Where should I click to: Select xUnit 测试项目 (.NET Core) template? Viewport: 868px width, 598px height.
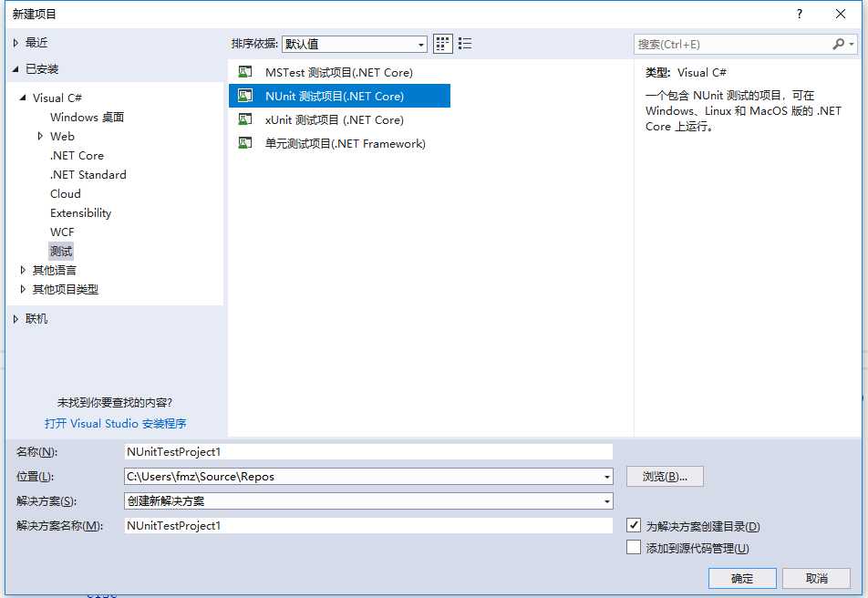[339, 119]
